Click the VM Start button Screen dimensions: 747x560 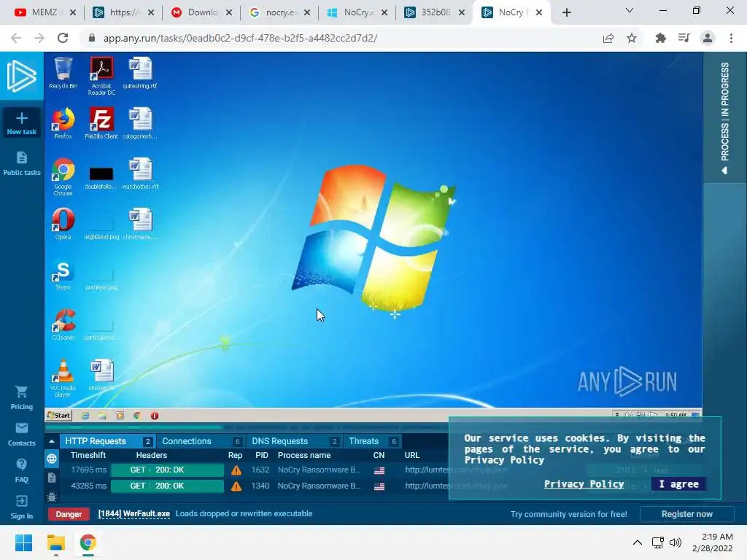coord(58,415)
